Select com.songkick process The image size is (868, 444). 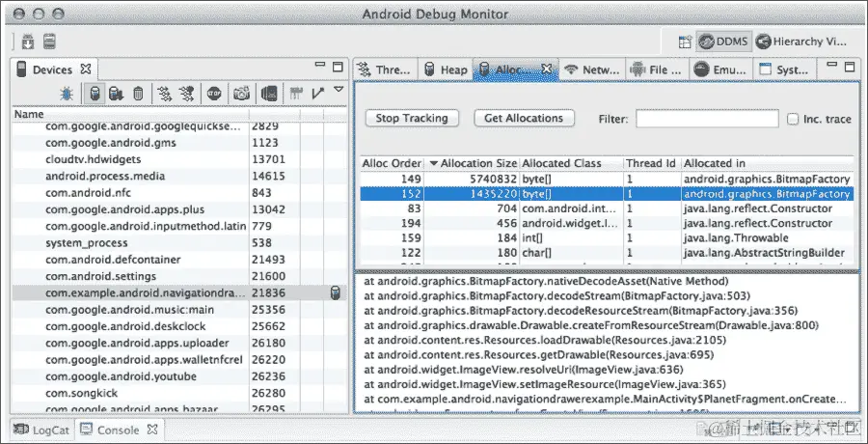point(179,393)
